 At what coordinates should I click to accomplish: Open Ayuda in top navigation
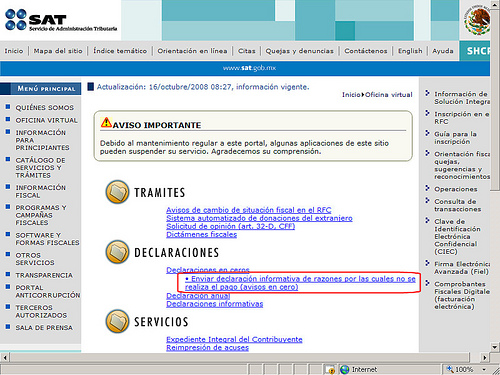tap(443, 51)
